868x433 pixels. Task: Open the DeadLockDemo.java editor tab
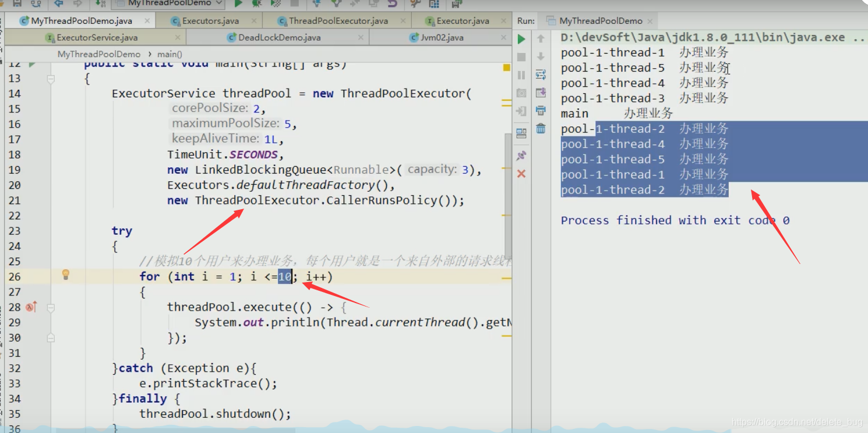point(279,38)
